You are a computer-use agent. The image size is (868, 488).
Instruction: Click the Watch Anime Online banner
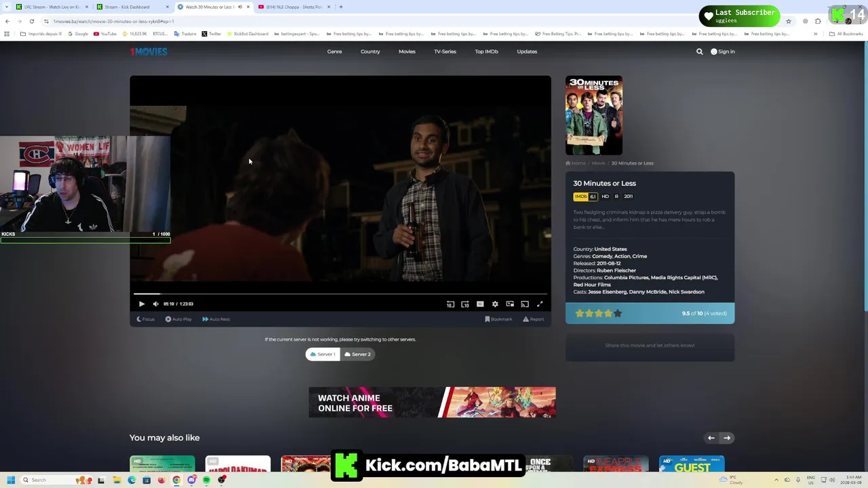[432, 403]
